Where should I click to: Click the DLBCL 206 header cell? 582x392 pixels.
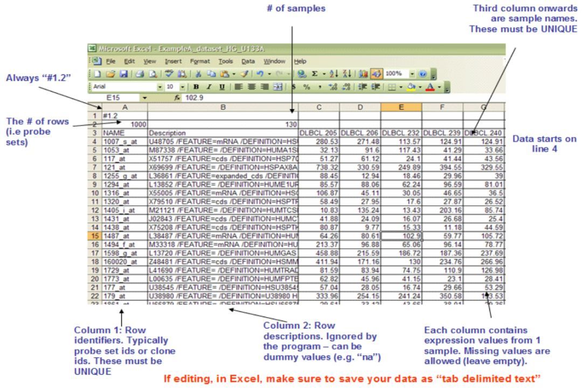[x=360, y=133]
